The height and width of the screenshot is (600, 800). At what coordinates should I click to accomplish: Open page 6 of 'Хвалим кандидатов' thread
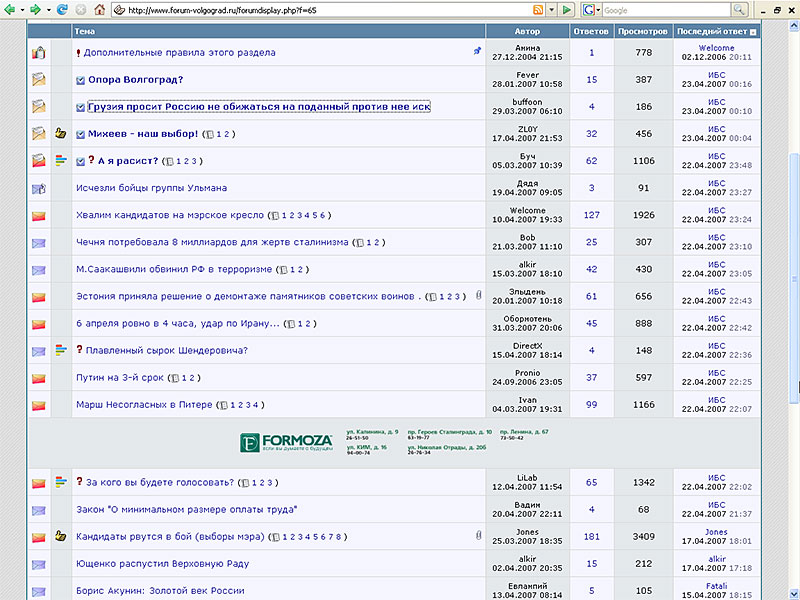tap(323, 215)
